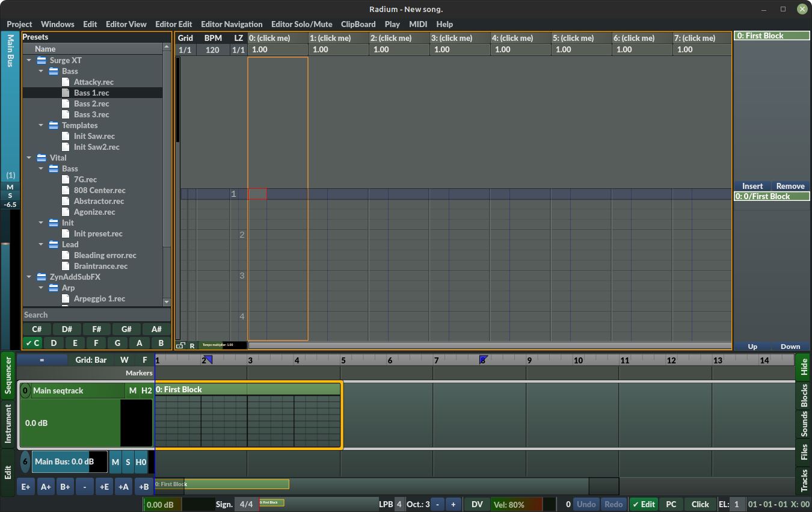Click the Surge XT folder icon
This screenshot has width=812, height=512.
[x=42, y=60]
